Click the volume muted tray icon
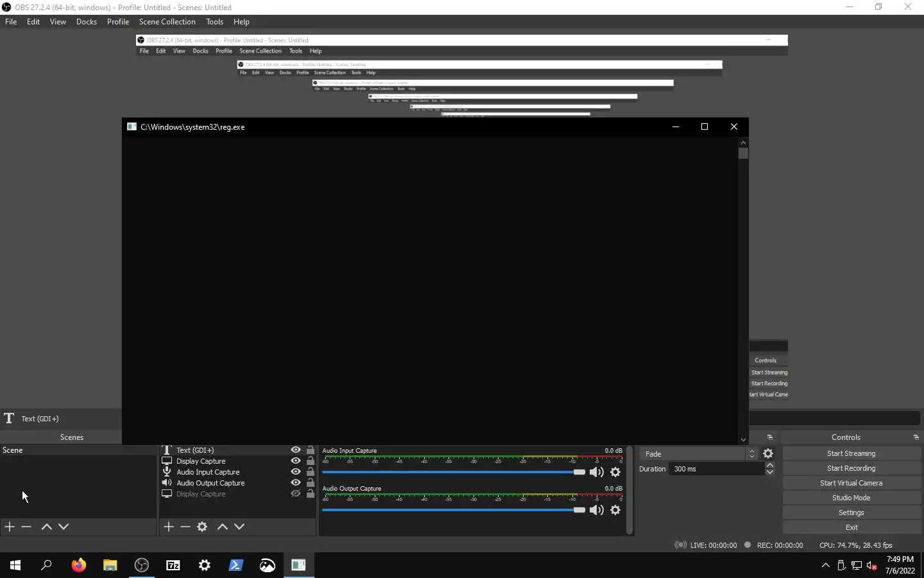The height and width of the screenshot is (578, 924). pyautogui.click(x=872, y=565)
